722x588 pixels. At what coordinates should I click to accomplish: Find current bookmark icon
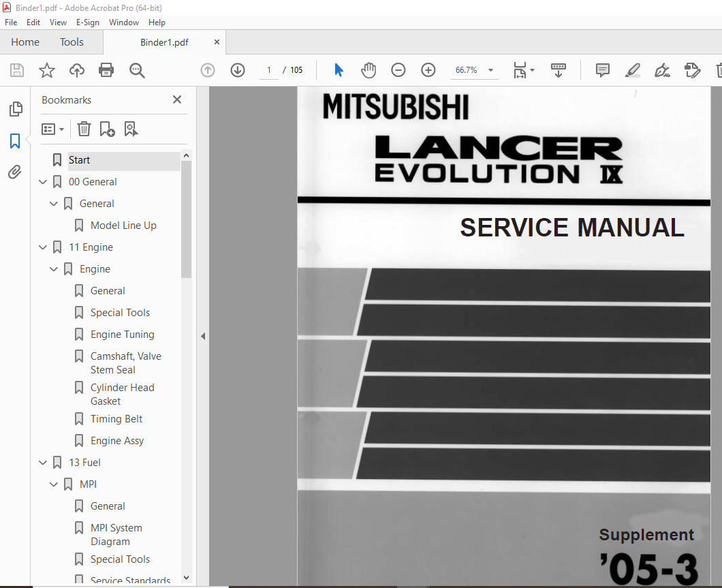[x=131, y=129]
